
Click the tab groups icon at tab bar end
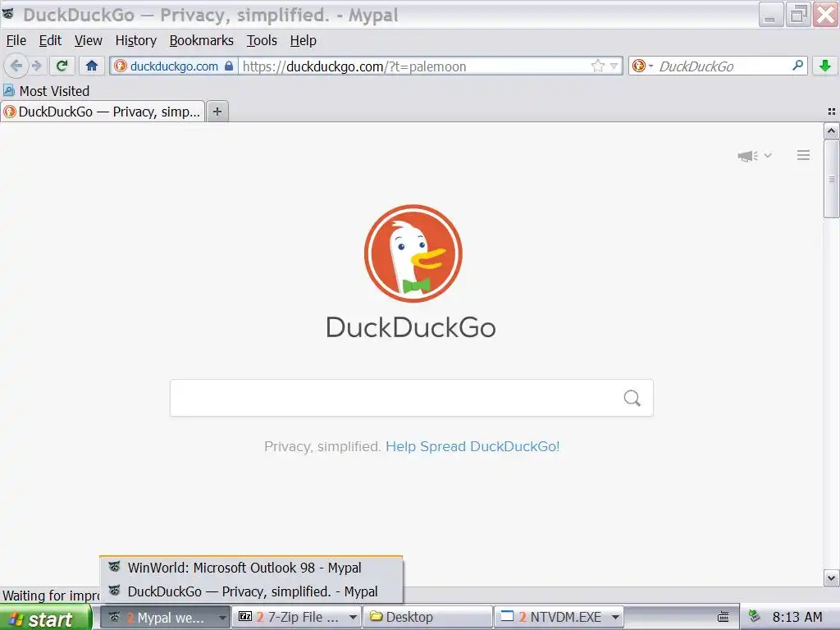(832, 112)
